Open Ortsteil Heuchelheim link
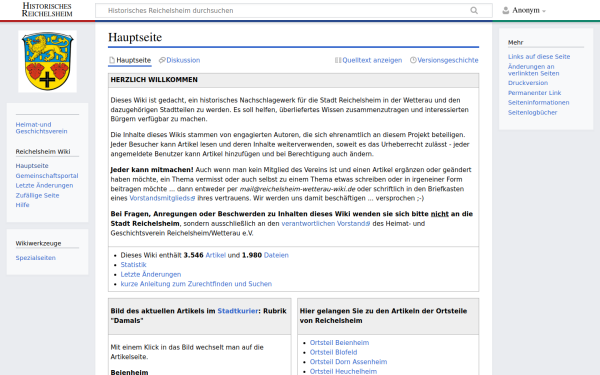Screen dimensions: 600x375 (343, 371)
